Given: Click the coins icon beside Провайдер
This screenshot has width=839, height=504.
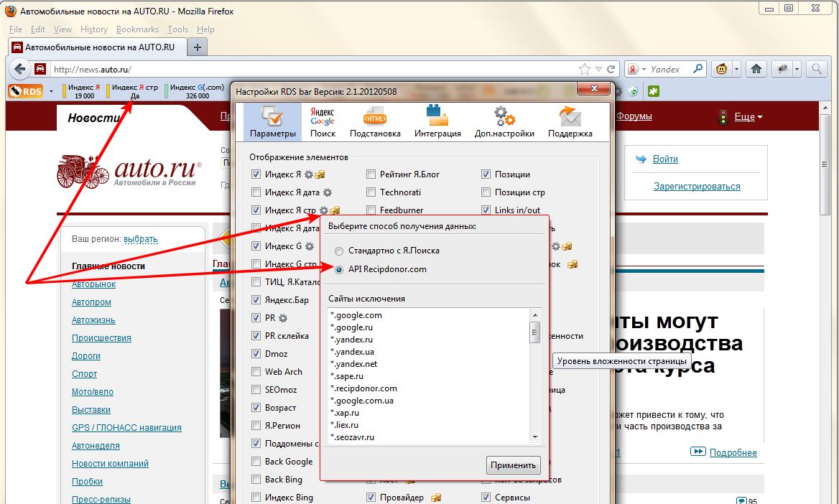Looking at the screenshot, I should coord(436,498).
